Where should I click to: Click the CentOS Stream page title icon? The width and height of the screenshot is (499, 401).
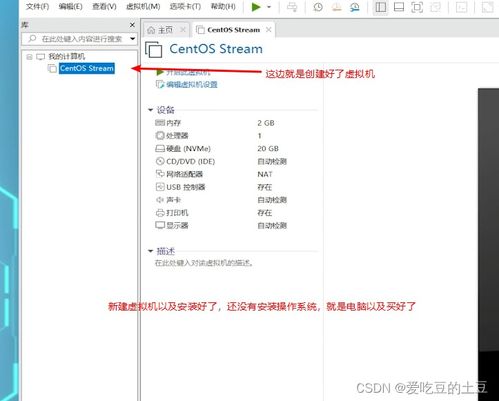[154, 50]
